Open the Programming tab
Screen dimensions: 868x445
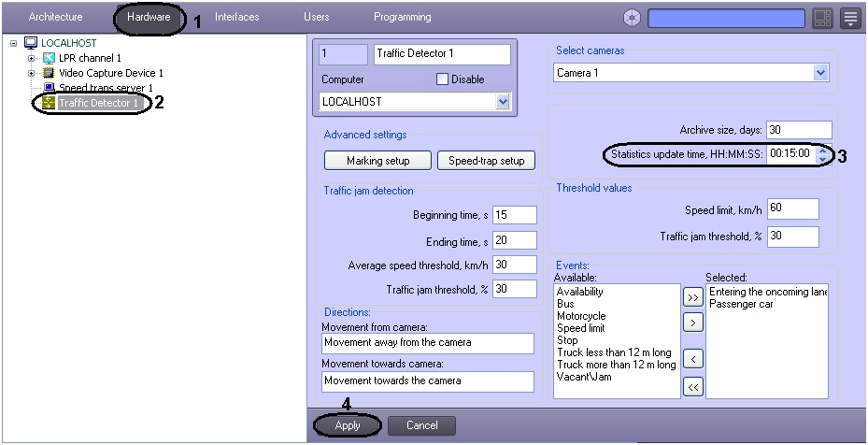[402, 17]
